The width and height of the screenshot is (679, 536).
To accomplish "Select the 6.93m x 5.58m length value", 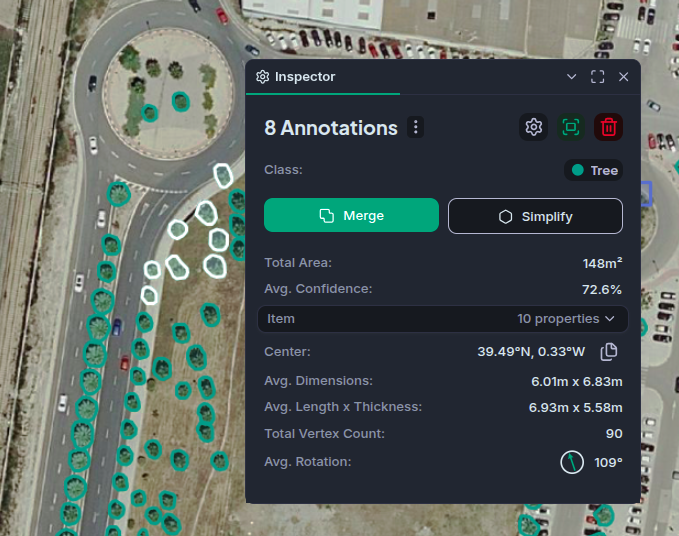I will tap(576, 407).
